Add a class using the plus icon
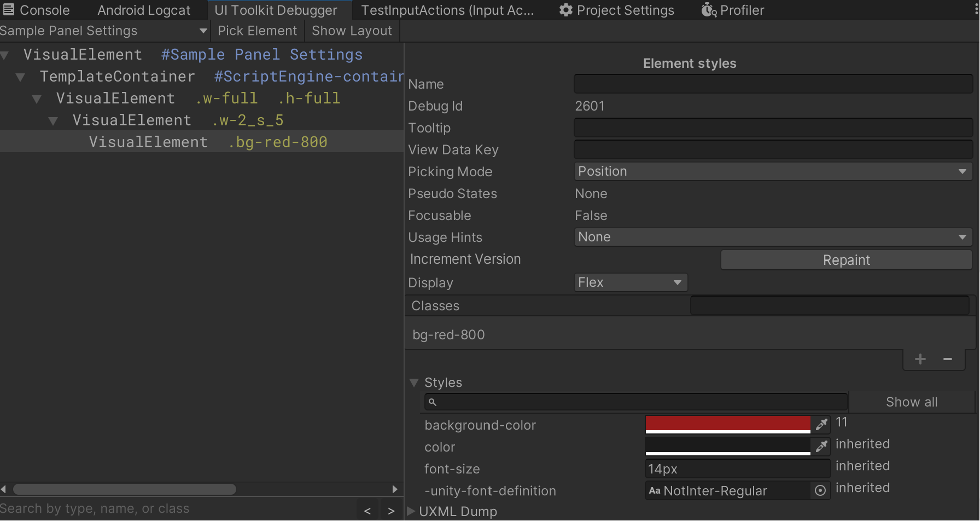Screen dimensions: 980x521 click(x=920, y=359)
